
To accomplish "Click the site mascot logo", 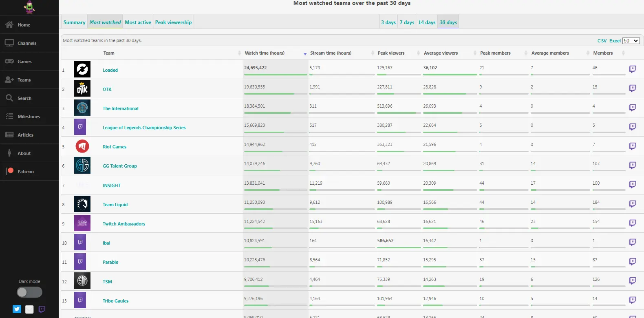I will pyautogui.click(x=29, y=7).
